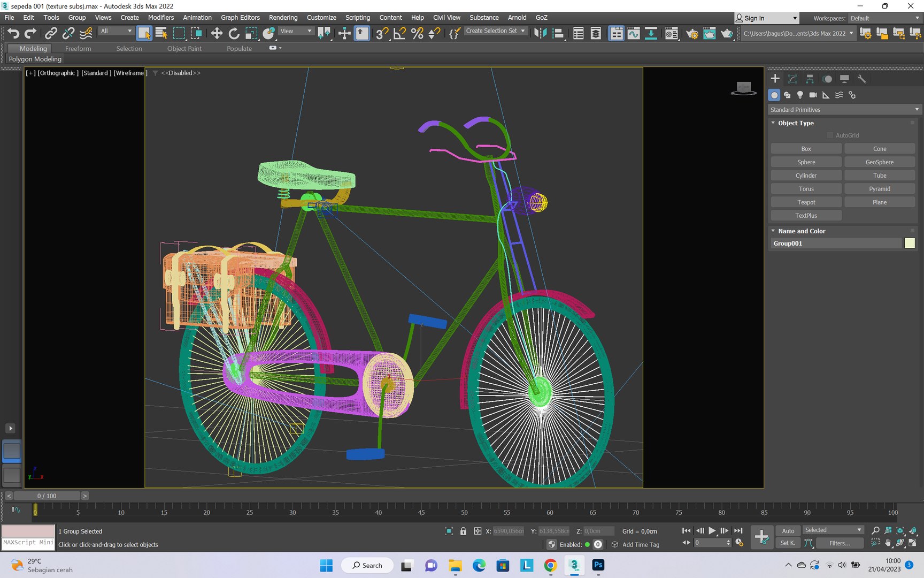
Task: Create a Teapot primitive
Action: pyautogui.click(x=806, y=202)
